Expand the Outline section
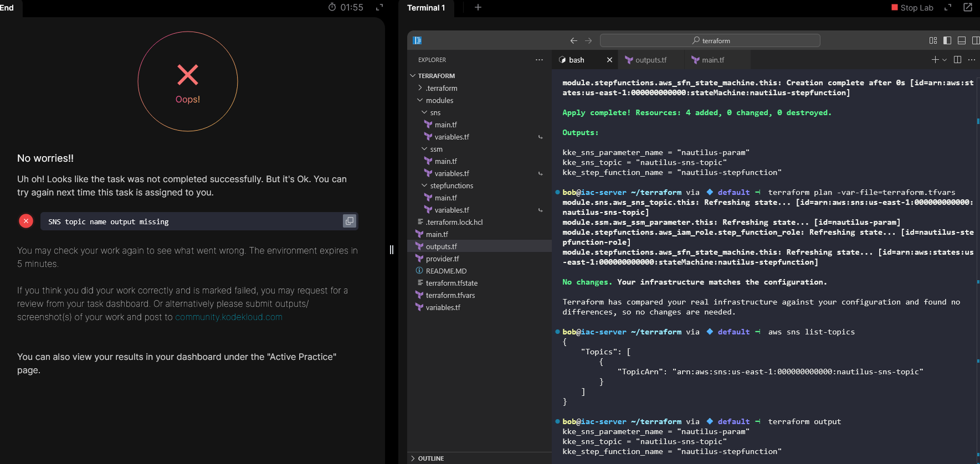 point(430,458)
